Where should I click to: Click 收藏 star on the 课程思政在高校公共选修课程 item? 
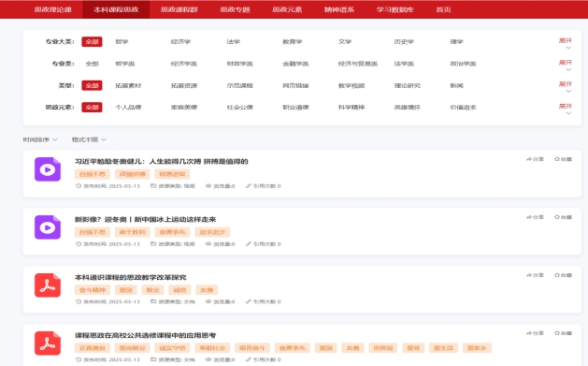click(x=564, y=333)
